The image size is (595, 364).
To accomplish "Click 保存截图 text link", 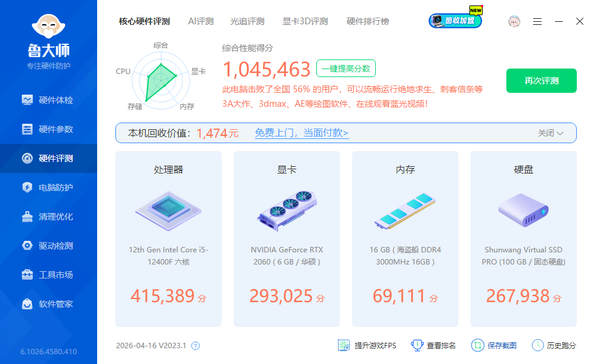I will click(x=502, y=345).
